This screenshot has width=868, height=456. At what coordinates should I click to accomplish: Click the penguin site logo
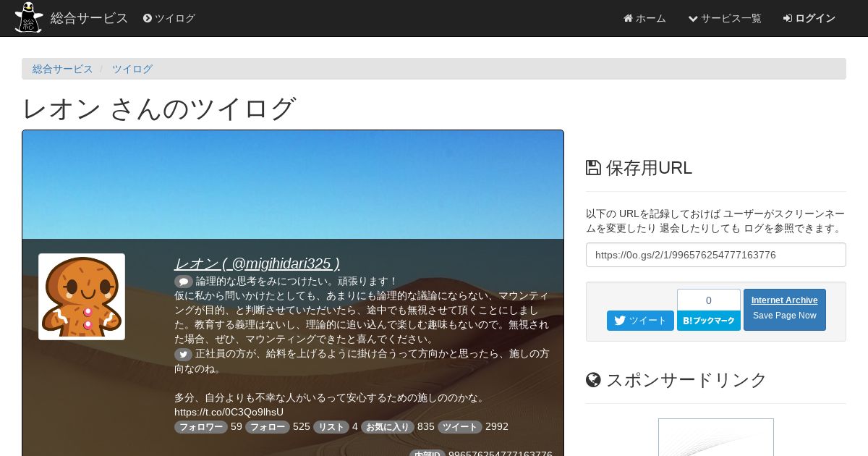pos(29,17)
